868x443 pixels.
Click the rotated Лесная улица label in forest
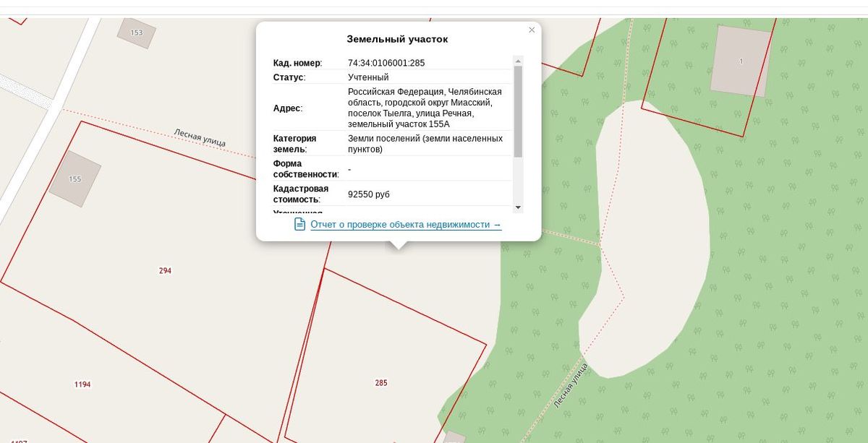(x=571, y=387)
